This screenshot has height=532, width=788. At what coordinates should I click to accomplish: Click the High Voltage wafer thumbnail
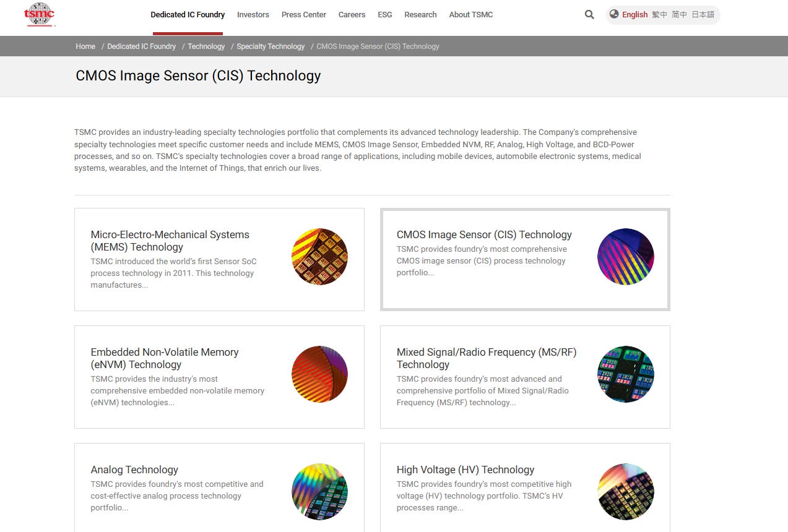pos(625,492)
